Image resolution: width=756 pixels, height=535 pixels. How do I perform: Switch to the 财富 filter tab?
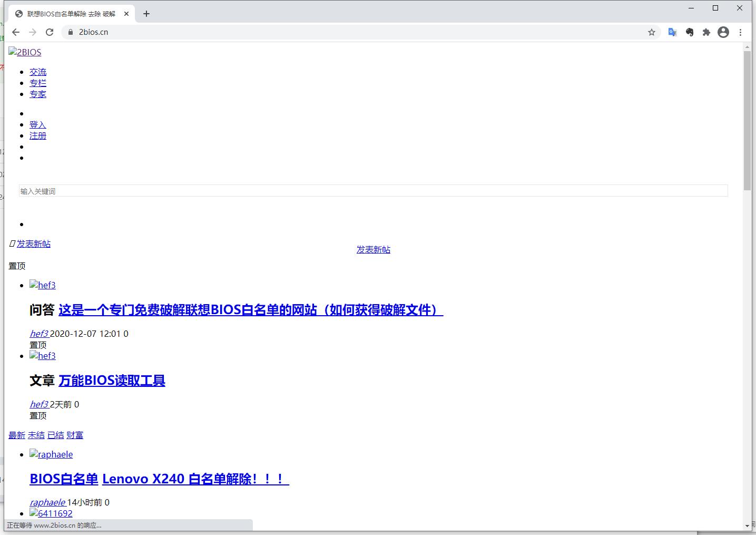75,435
